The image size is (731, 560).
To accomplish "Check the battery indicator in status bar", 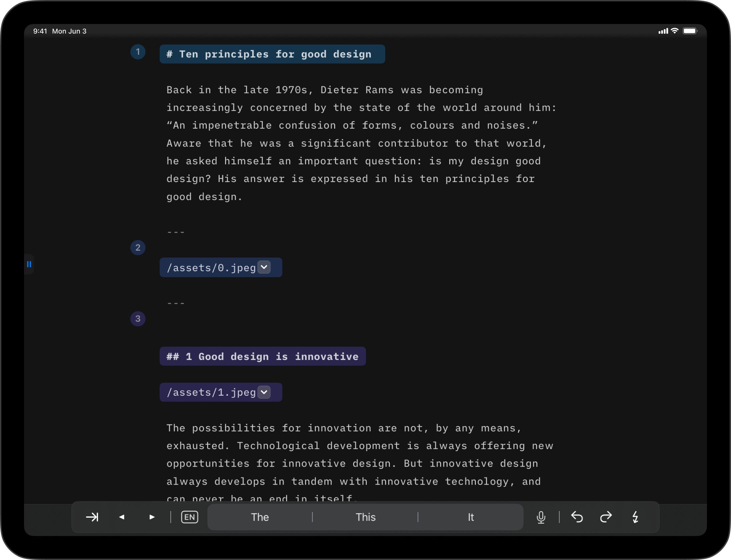I will pyautogui.click(x=690, y=31).
